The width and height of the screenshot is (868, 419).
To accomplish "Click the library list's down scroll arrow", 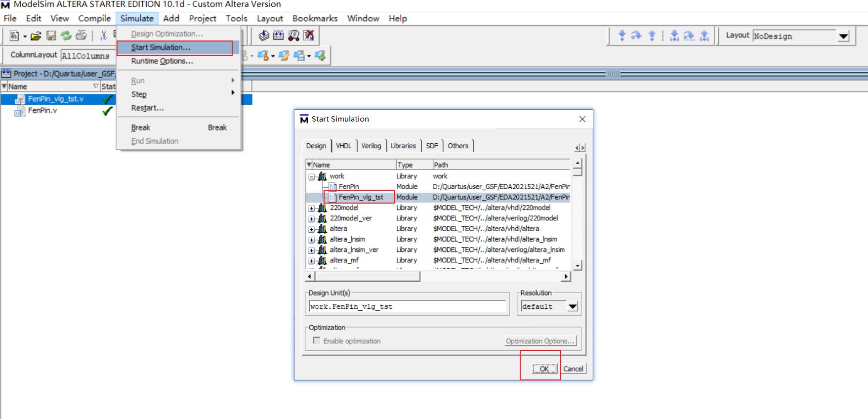I will point(577,265).
